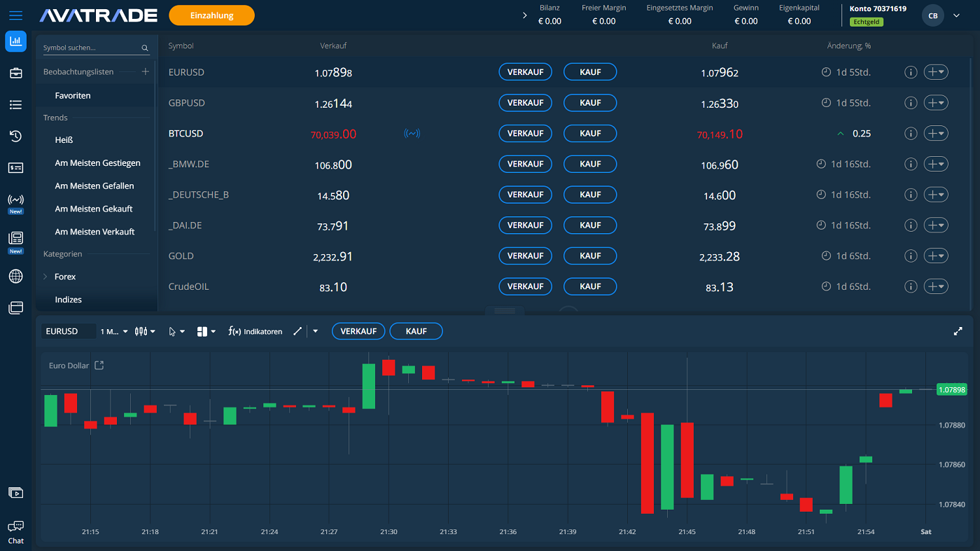The width and height of the screenshot is (980, 551).
Task: Open the drawing tools dropdown arrow
Action: [315, 331]
